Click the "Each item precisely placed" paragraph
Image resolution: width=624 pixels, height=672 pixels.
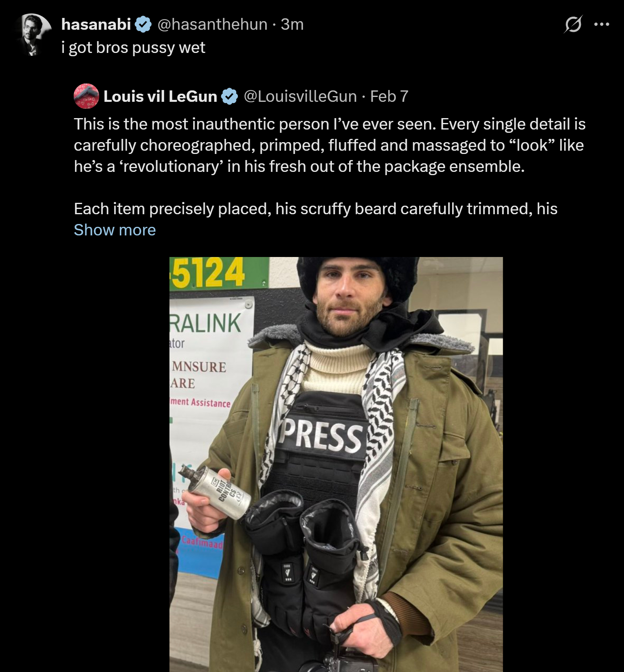[316, 209]
